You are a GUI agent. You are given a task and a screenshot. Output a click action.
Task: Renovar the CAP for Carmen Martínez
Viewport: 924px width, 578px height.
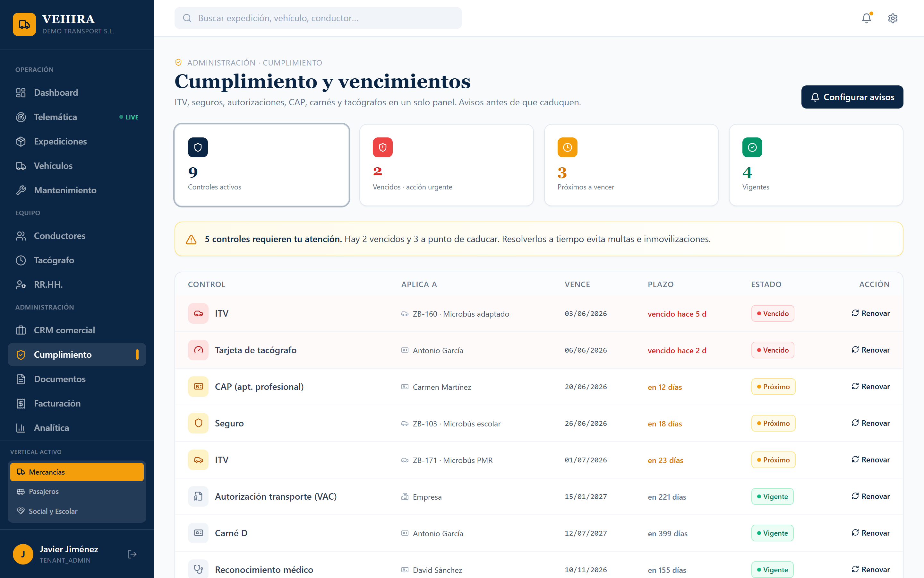(870, 387)
